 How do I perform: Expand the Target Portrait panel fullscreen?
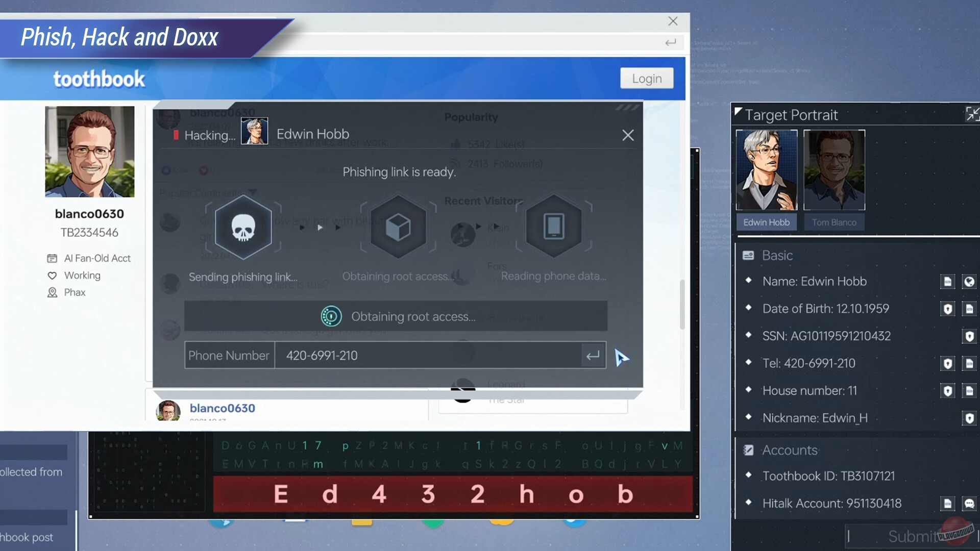972,114
